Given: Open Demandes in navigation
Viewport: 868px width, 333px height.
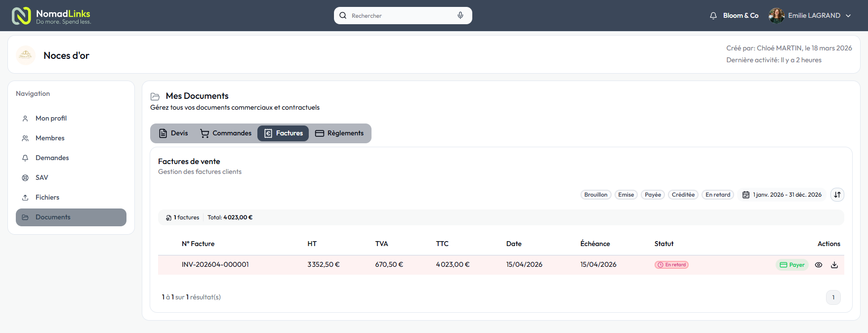Looking at the screenshot, I should (71, 158).
